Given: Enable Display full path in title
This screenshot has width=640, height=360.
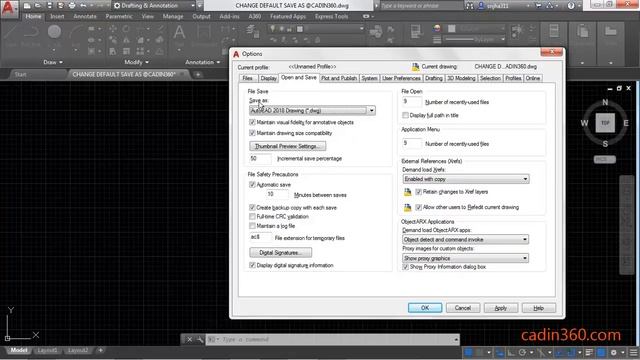Looking at the screenshot, I should [405, 116].
